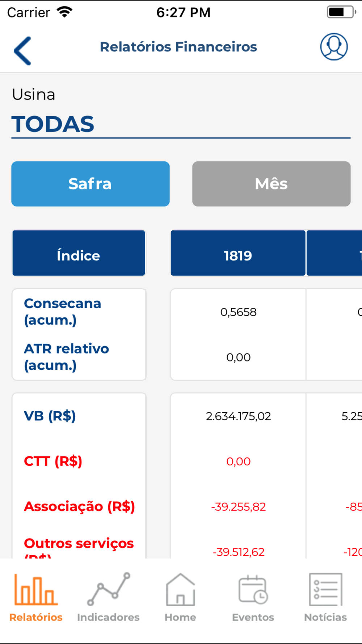362x644 pixels.
Task: Open the Relatórios bar chart tab icon
Action: click(35, 589)
